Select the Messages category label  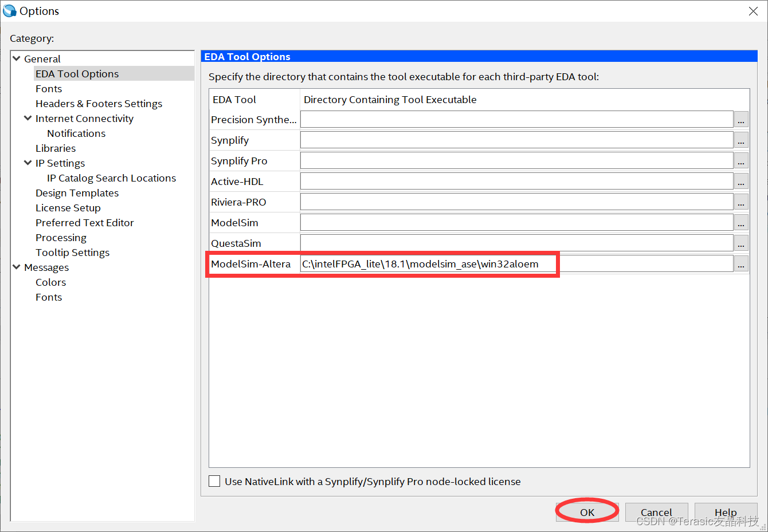tap(46, 267)
